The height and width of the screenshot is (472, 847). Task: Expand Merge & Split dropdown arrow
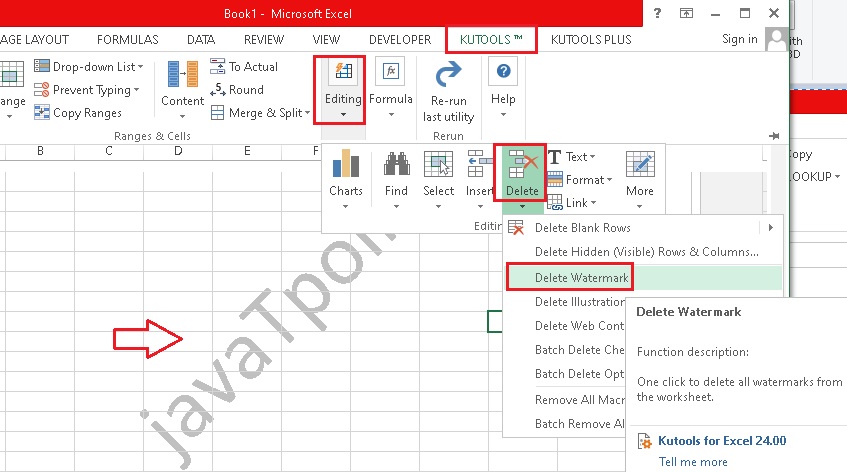pyautogui.click(x=307, y=113)
